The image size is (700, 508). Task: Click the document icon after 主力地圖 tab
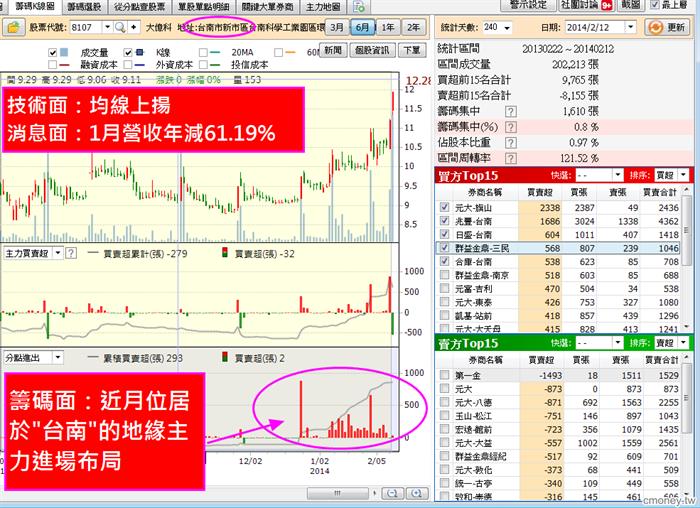[358, 6]
